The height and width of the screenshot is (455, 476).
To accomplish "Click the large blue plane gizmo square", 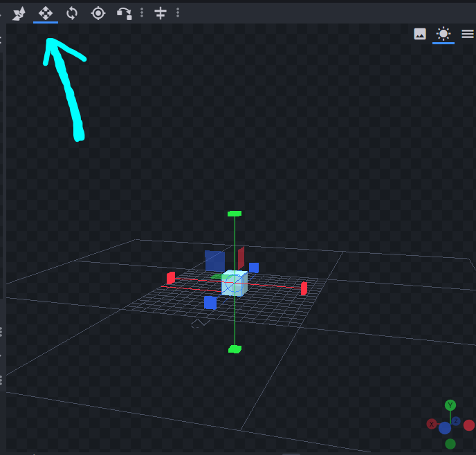I will [x=215, y=261].
